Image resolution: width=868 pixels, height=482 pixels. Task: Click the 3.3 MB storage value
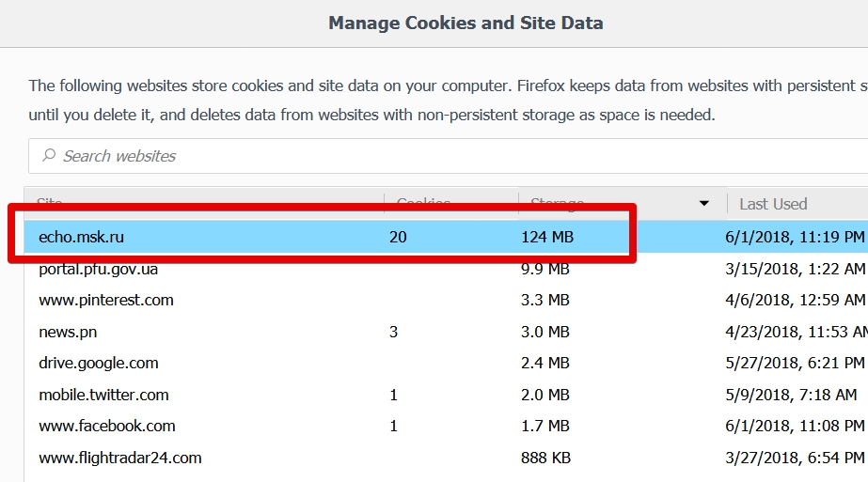(x=544, y=300)
